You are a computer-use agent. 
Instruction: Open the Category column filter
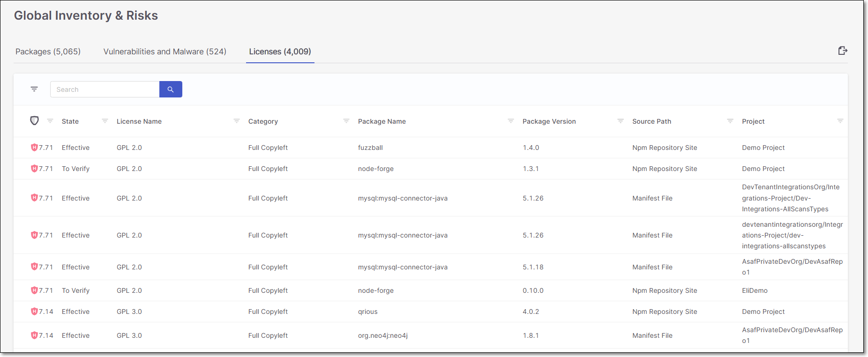(x=346, y=121)
